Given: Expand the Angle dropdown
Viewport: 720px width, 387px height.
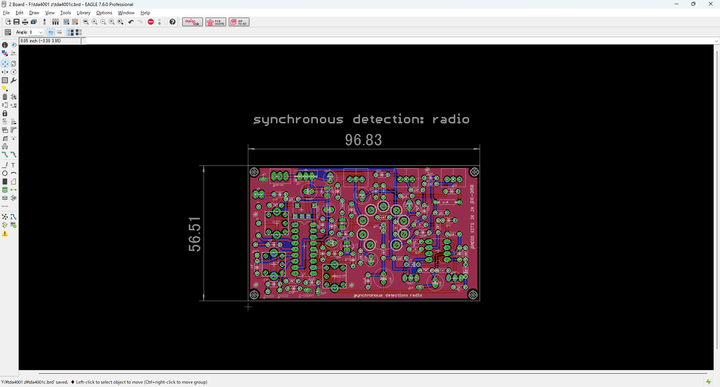Looking at the screenshot, I should (x=40, y=32).
